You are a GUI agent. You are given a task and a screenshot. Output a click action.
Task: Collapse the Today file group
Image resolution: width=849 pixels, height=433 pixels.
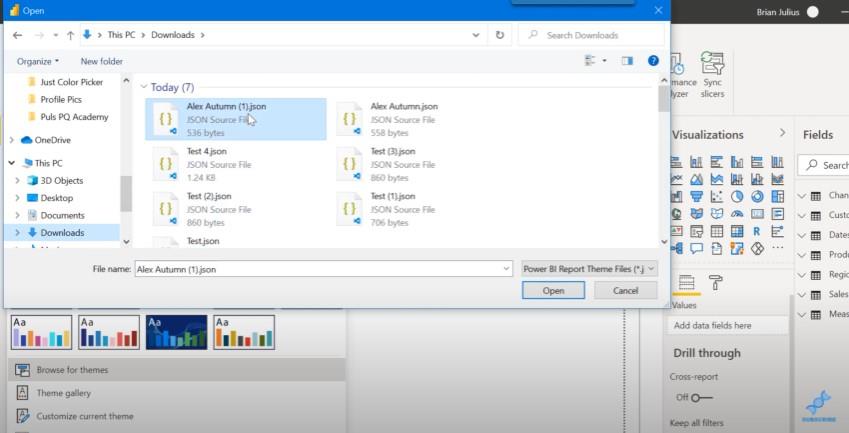(x=143, y=87)
